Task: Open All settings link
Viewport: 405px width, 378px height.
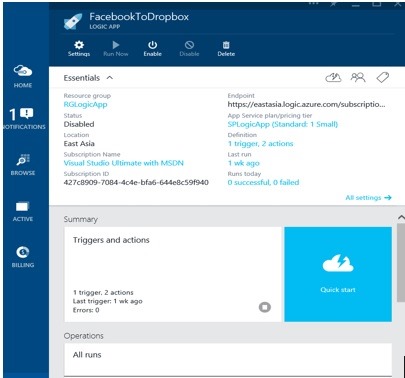Action: pyautogui.click(x=368, y=198)
